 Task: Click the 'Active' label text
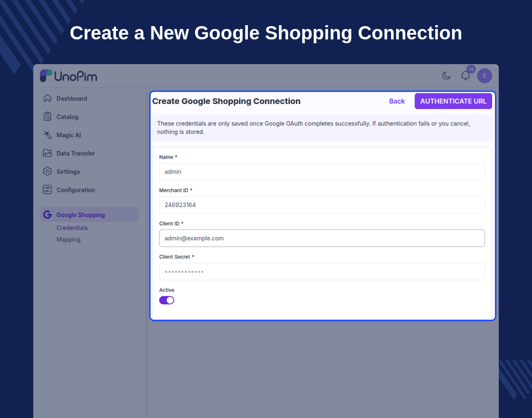[167, 290]
